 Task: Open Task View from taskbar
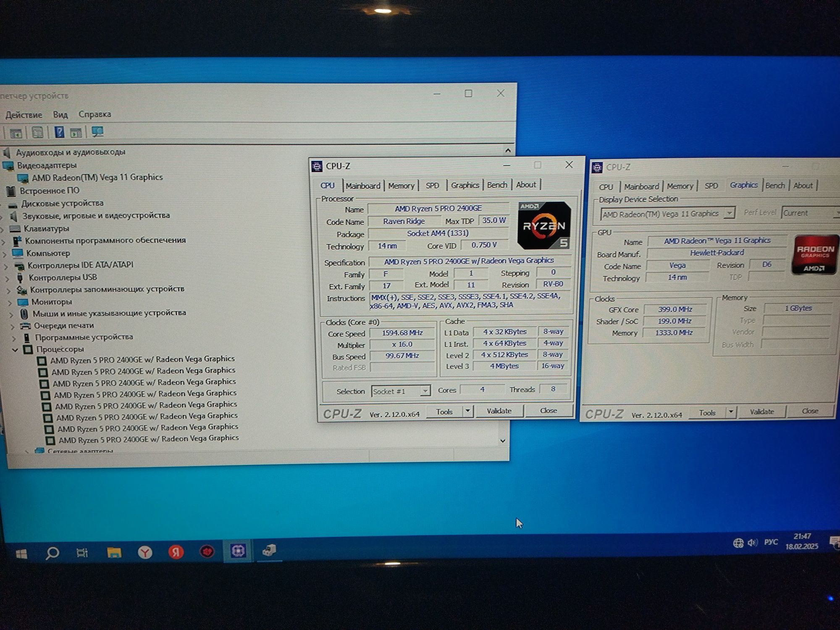coord(82,553)
